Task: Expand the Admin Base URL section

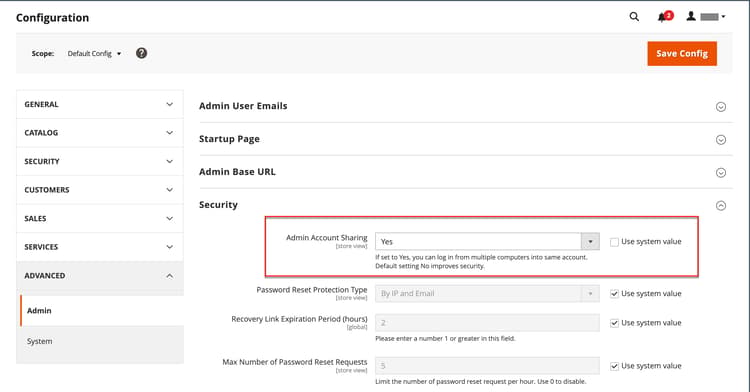Action: [x=465, y=172]
